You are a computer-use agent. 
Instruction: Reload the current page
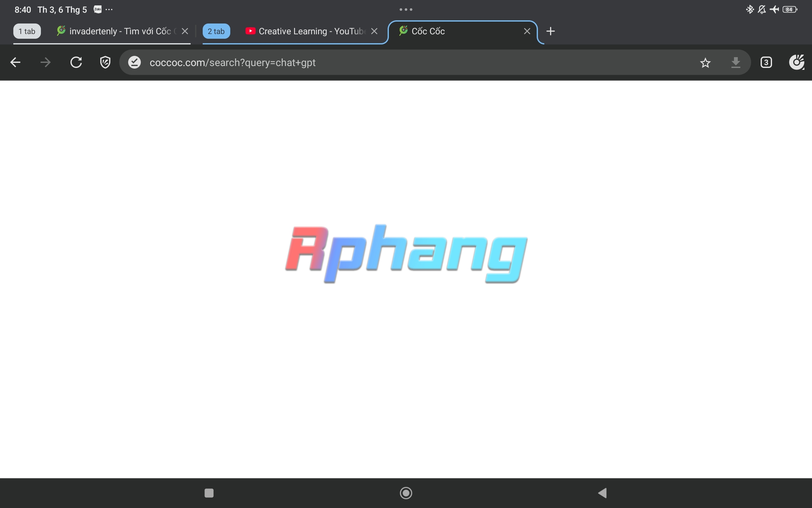(x=76, y=63)
